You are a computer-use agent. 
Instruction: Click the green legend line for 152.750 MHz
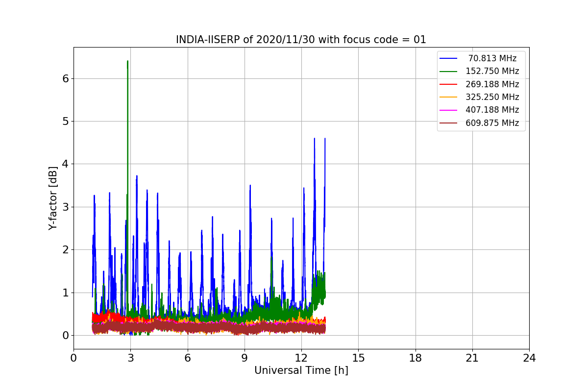[448, 72]
